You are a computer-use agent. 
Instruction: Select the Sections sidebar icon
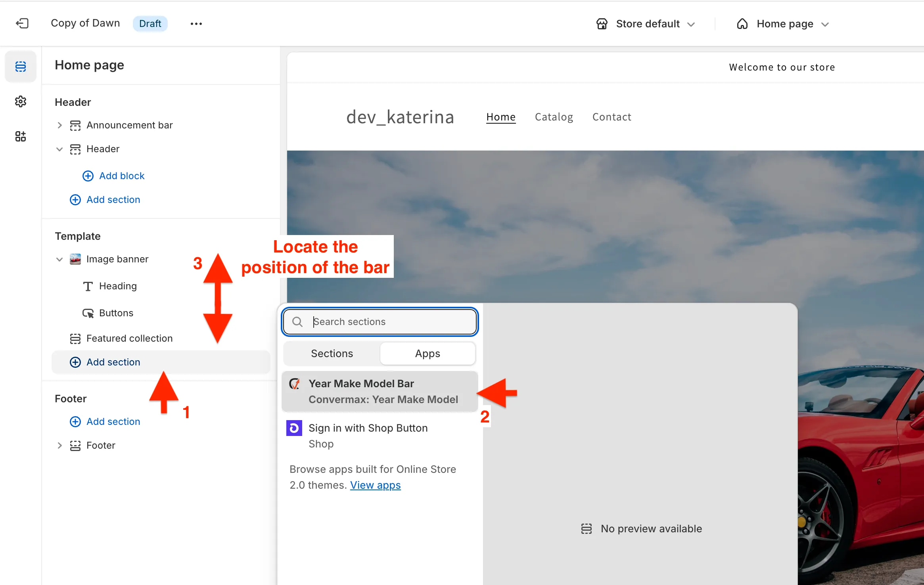pos(21,67)
